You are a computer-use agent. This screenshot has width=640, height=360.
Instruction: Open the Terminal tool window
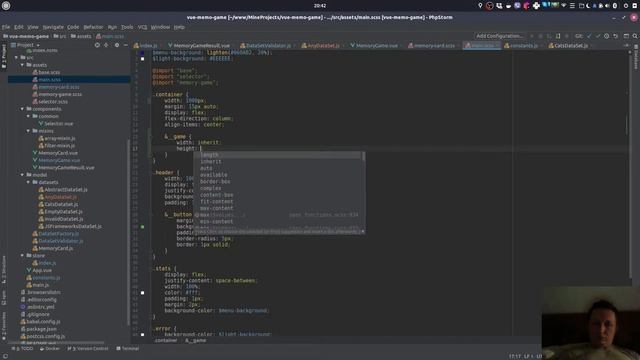pyautogui.click(x=127, y=349)
